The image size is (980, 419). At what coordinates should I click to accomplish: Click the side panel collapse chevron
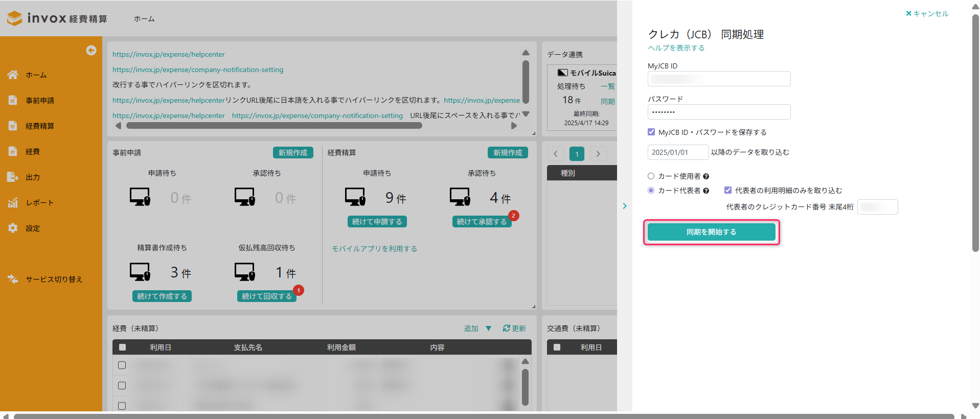625,206
